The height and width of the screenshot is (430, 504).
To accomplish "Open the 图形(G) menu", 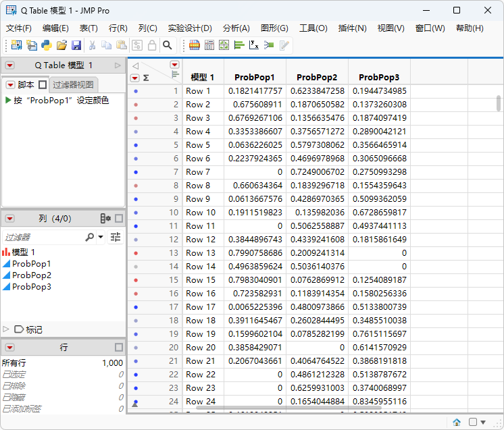I will [x=274, y=28].
